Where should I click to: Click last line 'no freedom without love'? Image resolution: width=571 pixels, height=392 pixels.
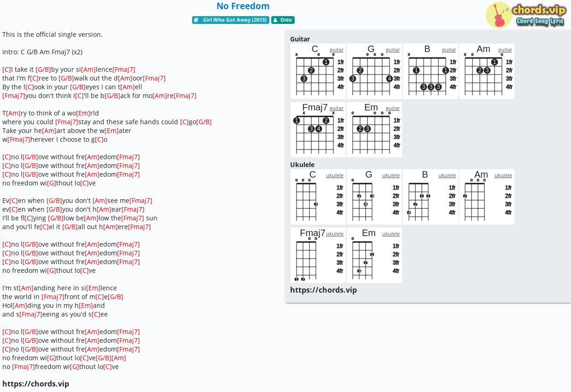pyautogui.click(x=60, y=367)
